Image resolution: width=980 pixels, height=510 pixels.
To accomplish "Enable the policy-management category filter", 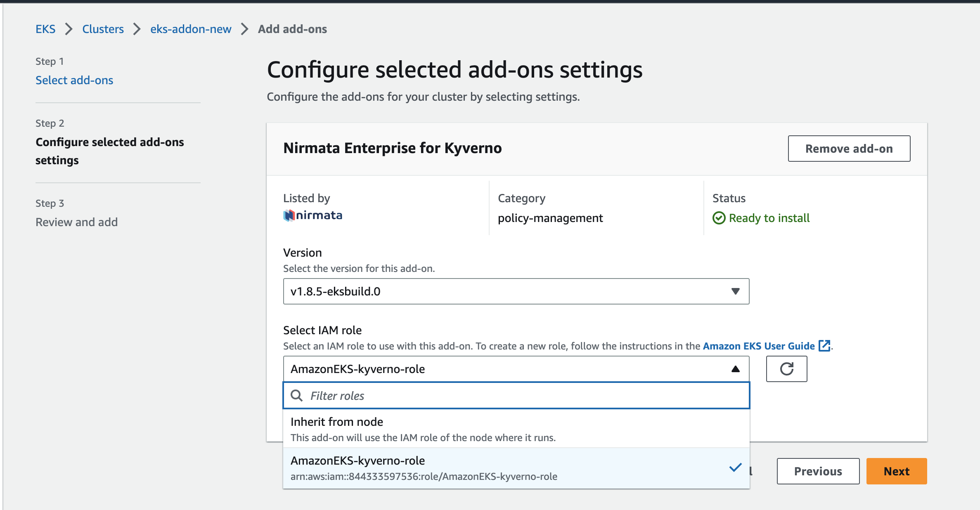I will tap(550, 218).
